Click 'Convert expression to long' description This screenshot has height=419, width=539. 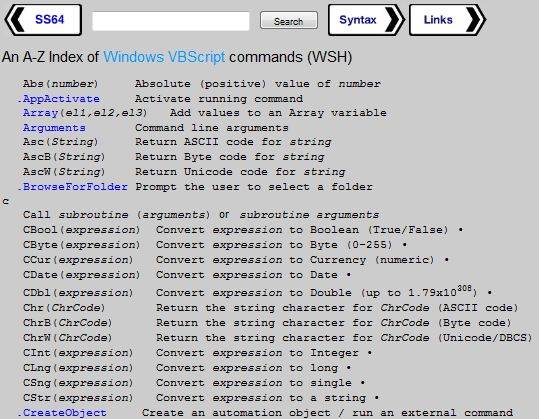[247, 368]
